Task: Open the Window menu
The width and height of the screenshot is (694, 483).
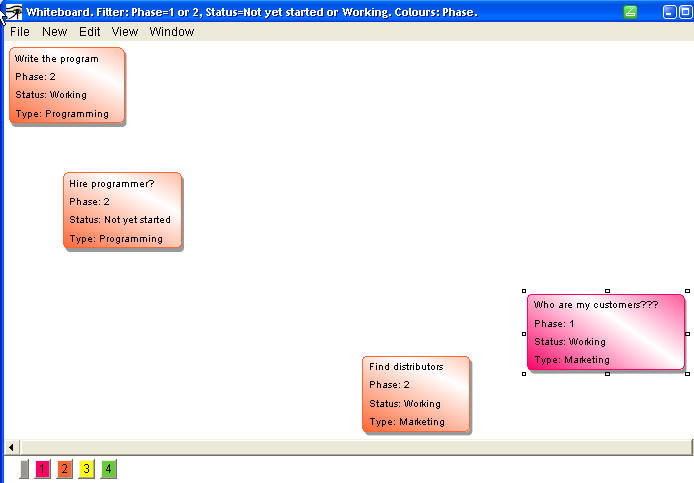Action: click(172, 32)
